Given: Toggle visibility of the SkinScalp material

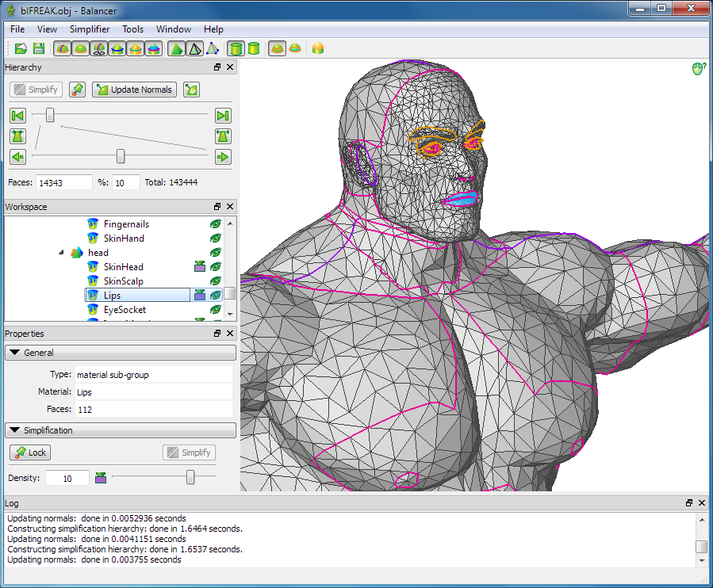Looking at the screenshot, I should coord(215,281).
